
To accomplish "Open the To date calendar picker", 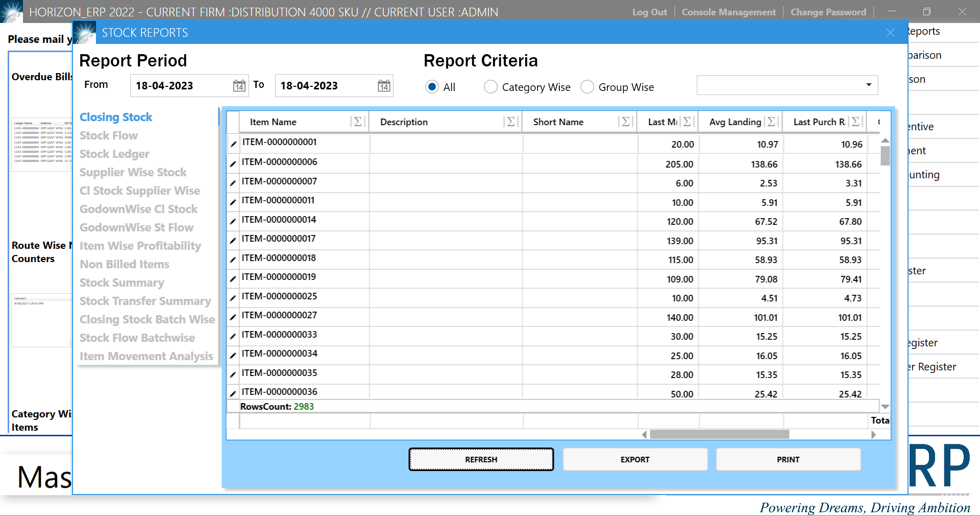I will coord(383,85).
